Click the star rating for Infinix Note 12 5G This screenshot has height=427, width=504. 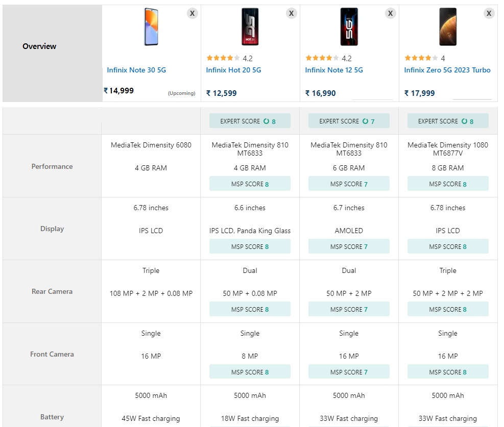coord(319,58)
